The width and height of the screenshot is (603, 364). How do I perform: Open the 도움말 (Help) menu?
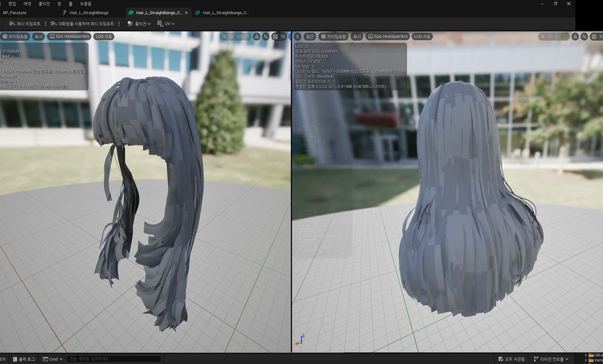[x=86, y=3]
